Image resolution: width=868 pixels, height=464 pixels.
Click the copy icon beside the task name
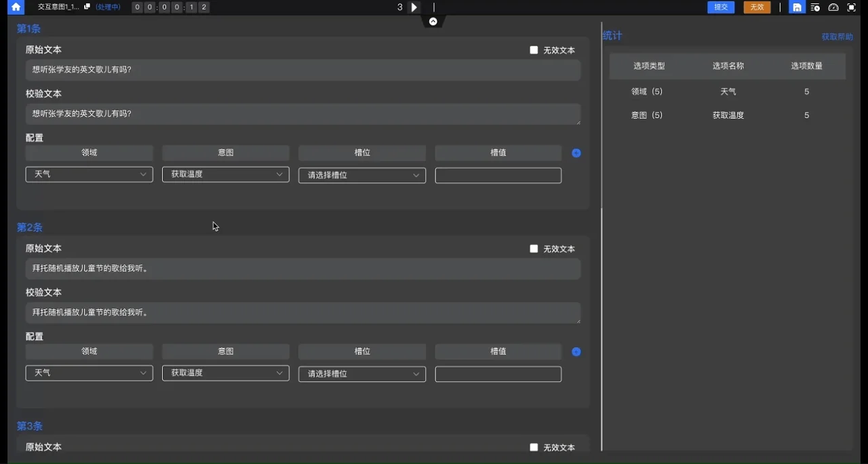coord(87,7)
